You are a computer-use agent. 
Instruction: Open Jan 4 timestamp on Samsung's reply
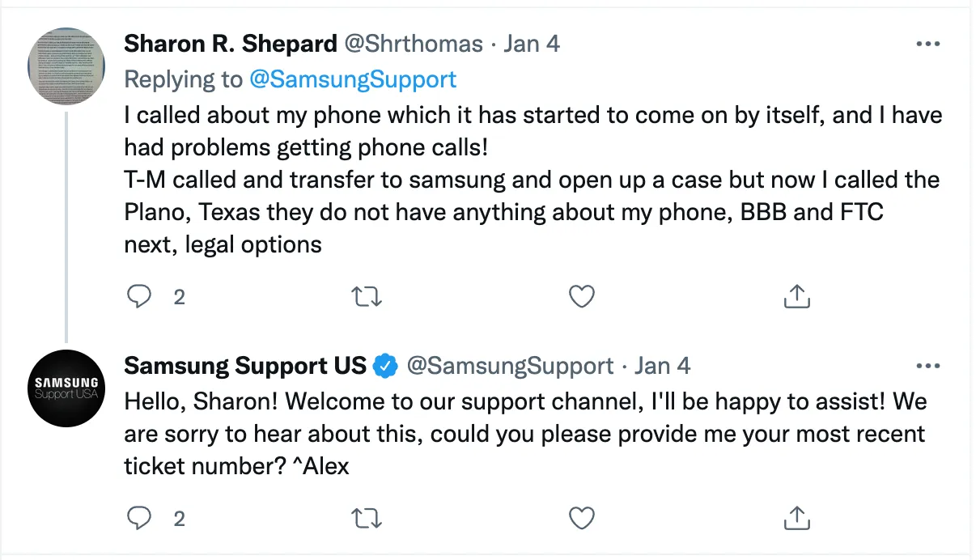(663, 366)
